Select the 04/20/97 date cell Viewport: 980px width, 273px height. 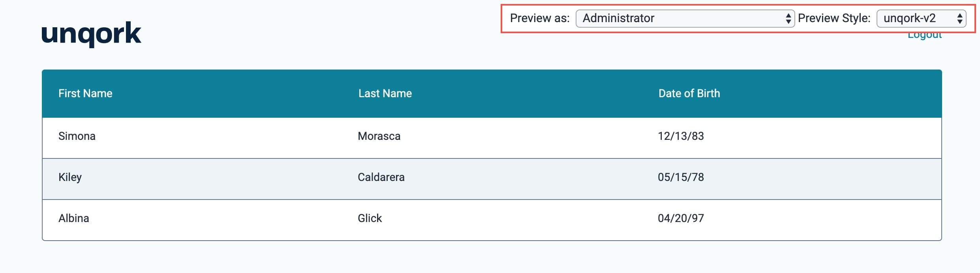point(681,218)
